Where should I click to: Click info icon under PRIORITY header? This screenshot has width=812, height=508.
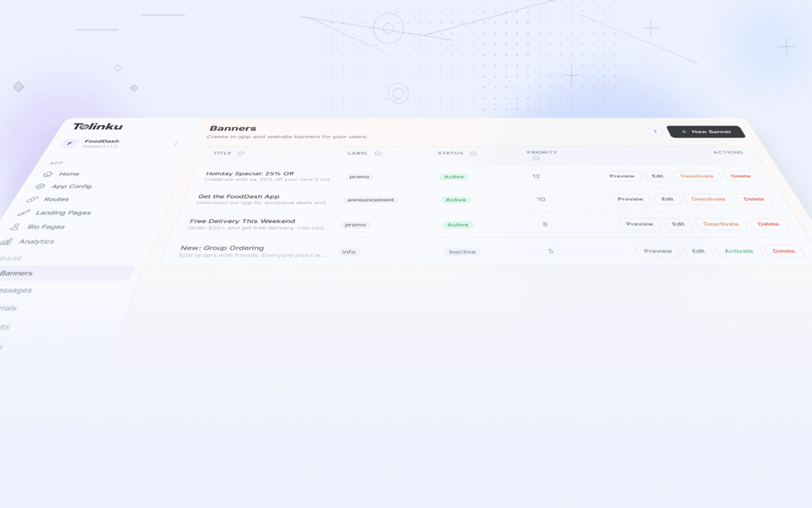536,158
